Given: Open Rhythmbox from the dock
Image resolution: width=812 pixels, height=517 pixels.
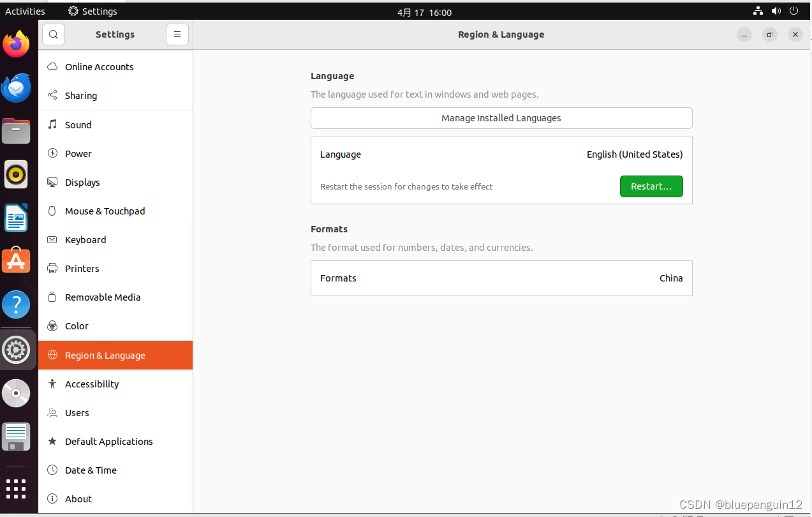Looking at the screenshot, I should [x=16, y=174].
